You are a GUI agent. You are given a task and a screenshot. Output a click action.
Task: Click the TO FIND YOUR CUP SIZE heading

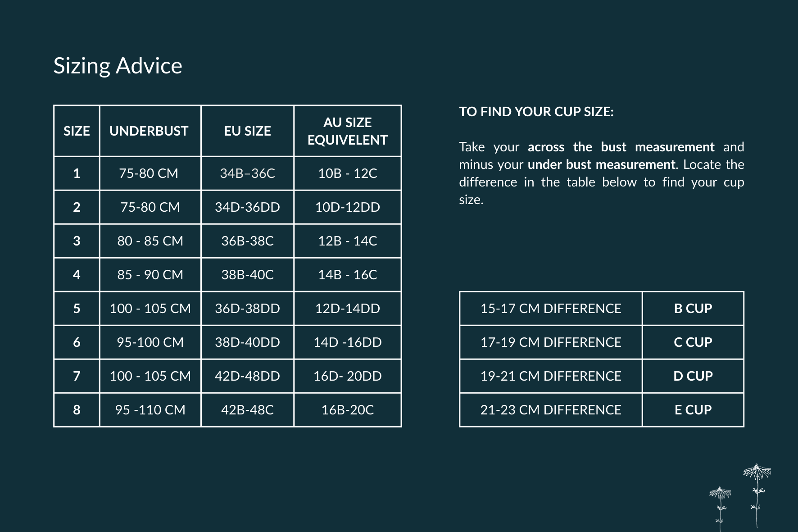[x=536, y=112]
